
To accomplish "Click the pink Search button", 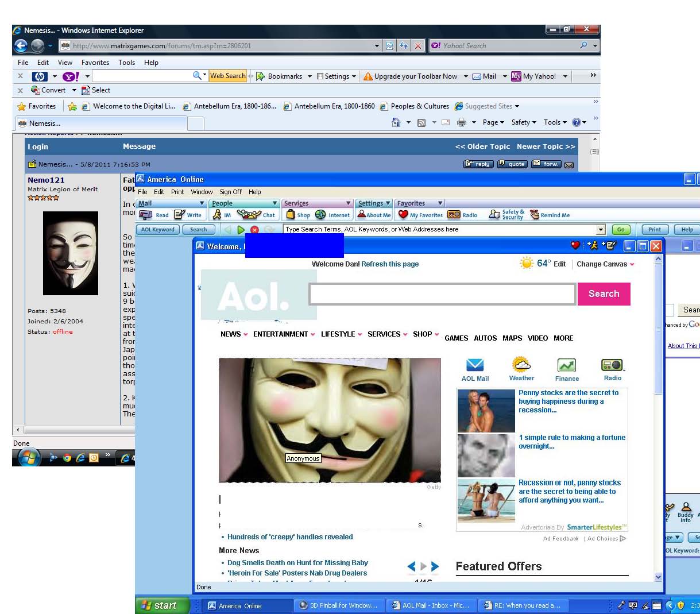I will pos(604,294).
